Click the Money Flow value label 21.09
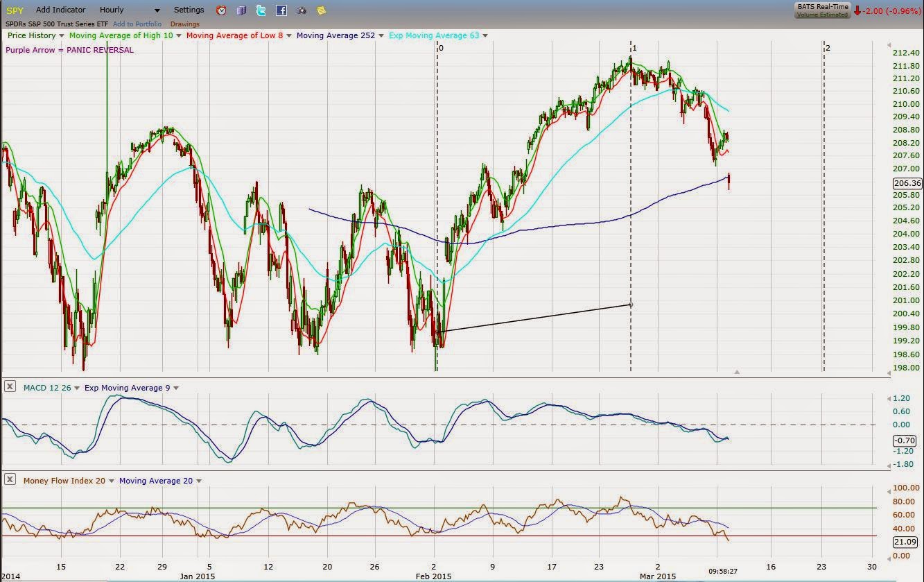 tap(905, 542)
